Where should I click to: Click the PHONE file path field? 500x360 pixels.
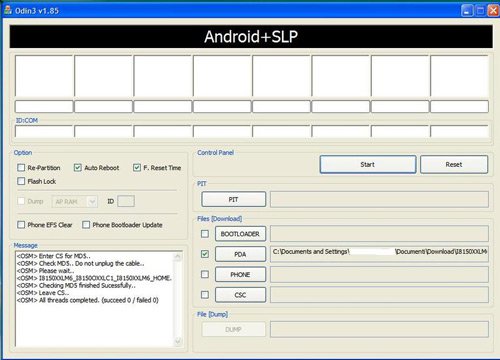click(379, 275)
